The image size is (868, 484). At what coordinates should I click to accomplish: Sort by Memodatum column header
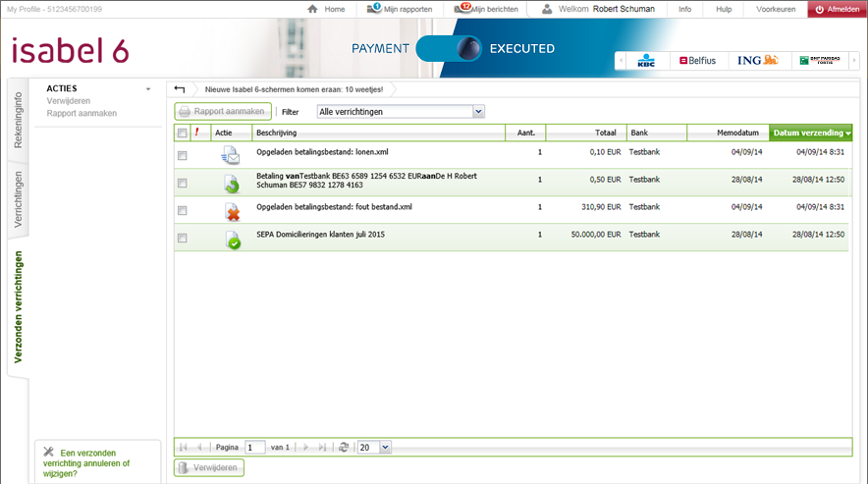coord(728,133)
